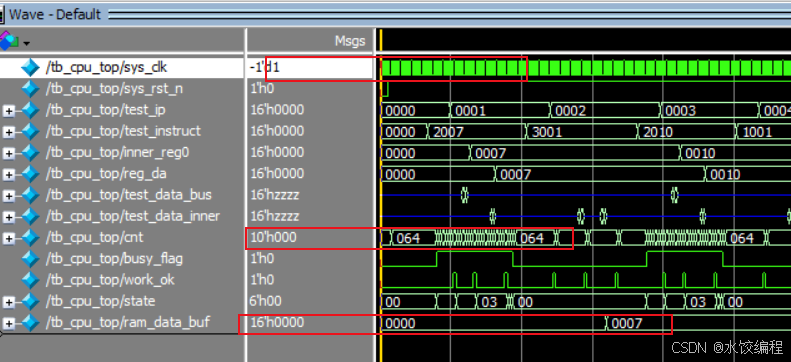Click the diamond icon beside test_data_inner
Viewport: 791px width, 362px height.
pos(30,216)
